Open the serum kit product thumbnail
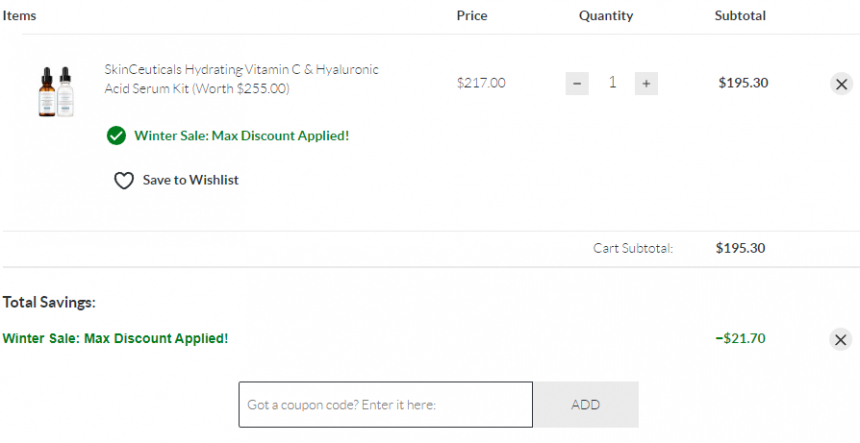This screenshot has height=443, width=860. click(57, 92)
